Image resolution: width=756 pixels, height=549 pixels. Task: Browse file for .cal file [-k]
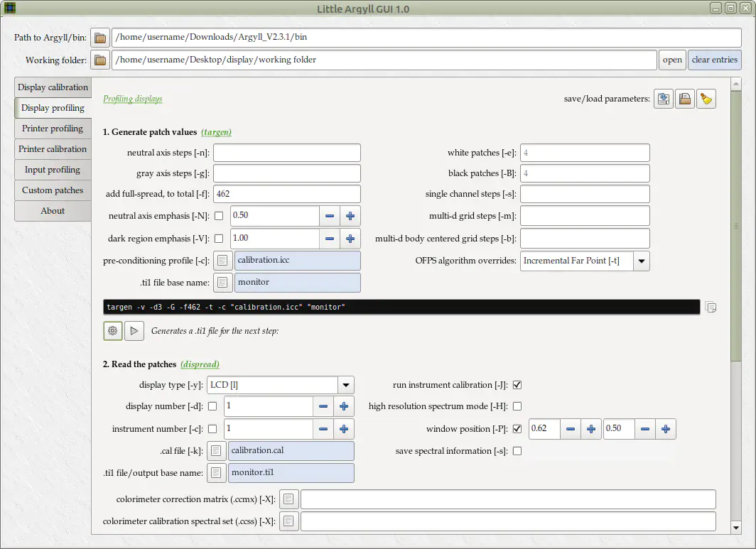click(x=216, y=451)
